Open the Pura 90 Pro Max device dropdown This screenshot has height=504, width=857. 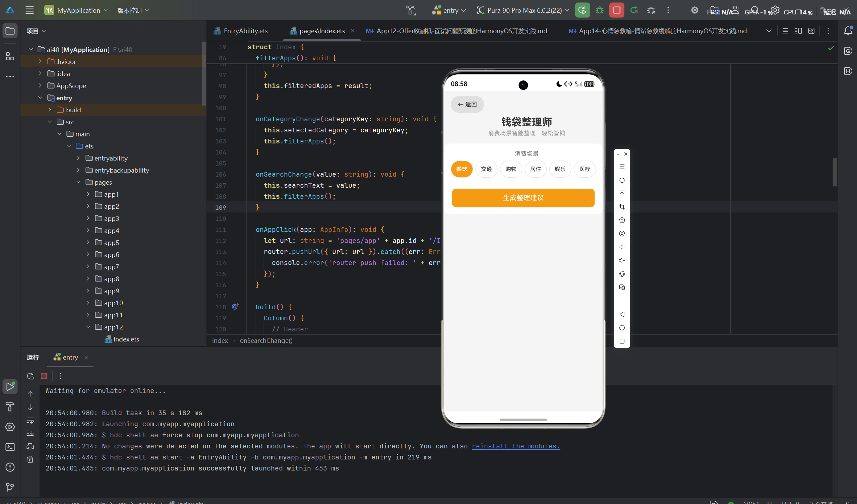point(523,10)
